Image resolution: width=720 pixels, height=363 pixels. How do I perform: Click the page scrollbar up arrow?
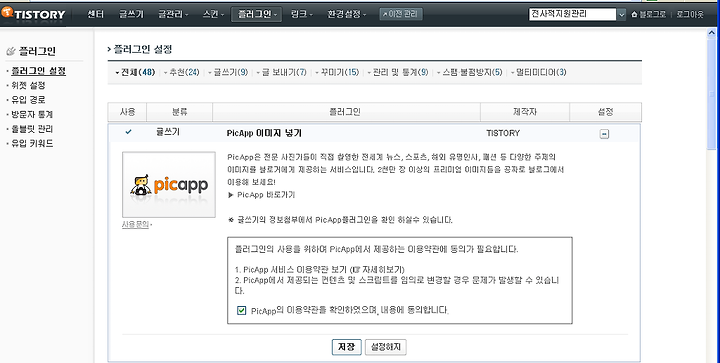tap(712, 33)
